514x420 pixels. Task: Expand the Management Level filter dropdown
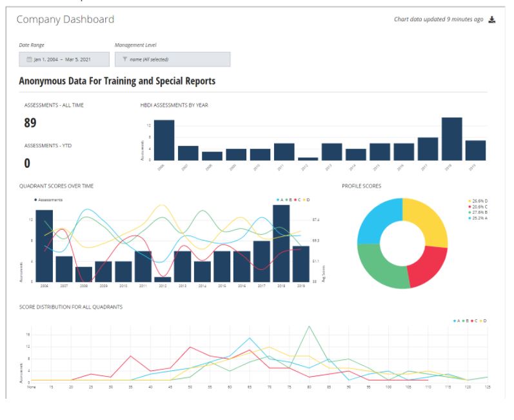click(x=172, y=59)
